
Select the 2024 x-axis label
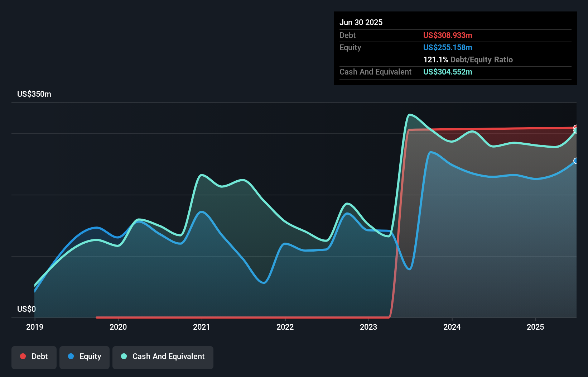coord(452,327)
